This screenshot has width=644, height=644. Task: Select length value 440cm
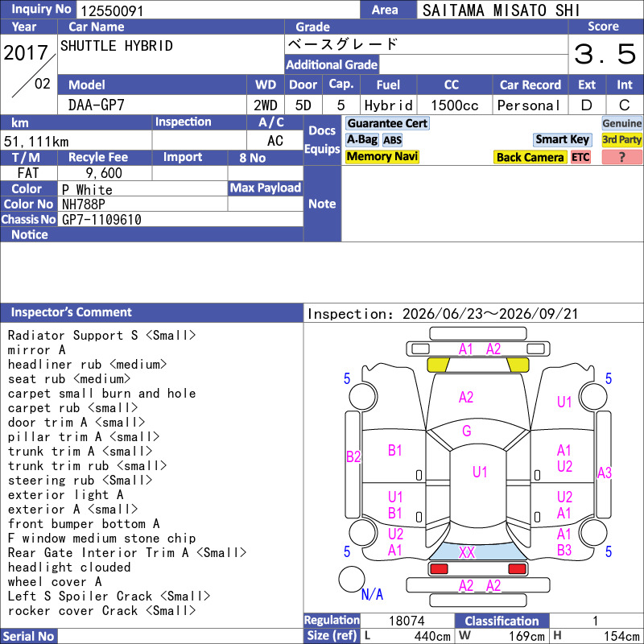click(432, 636)
